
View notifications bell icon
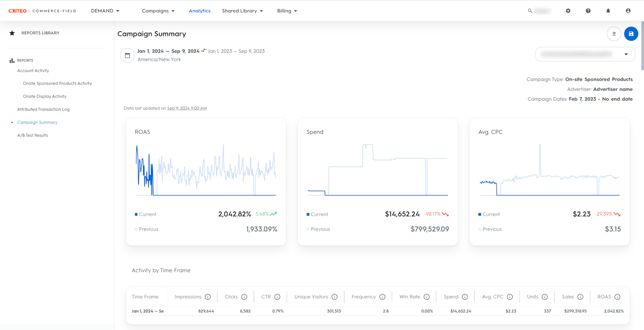[608, 11]
